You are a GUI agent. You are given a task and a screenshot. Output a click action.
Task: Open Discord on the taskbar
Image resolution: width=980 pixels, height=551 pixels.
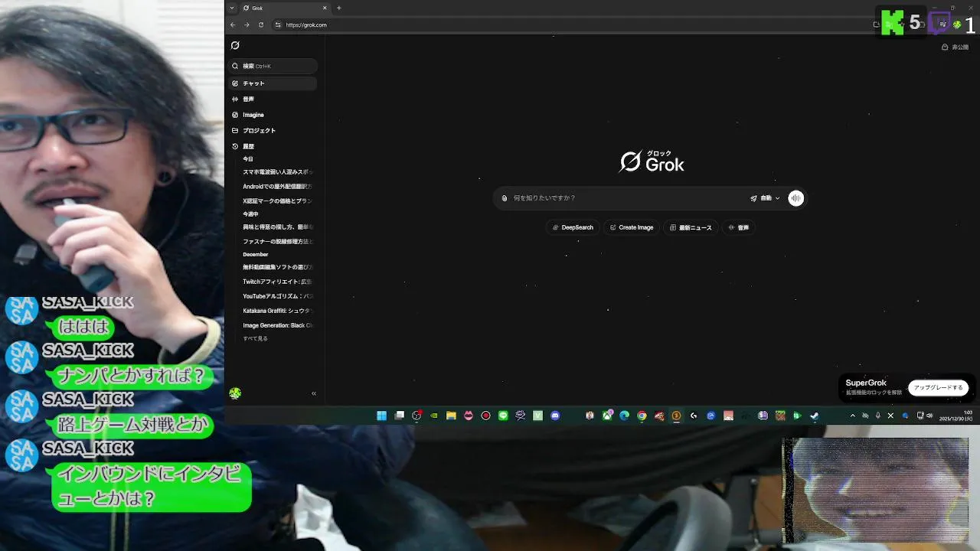(555, 416)
